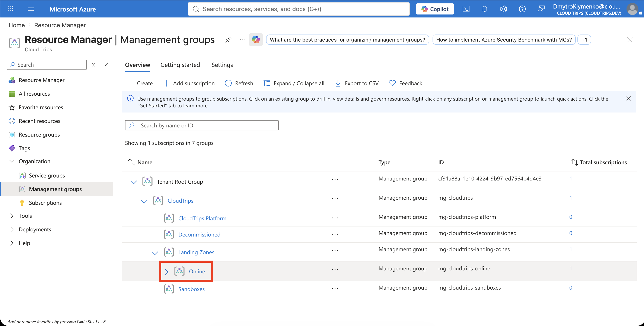
Task: Open ellipsis menu for Landing Zones row
Action: (x=335, y=250)
